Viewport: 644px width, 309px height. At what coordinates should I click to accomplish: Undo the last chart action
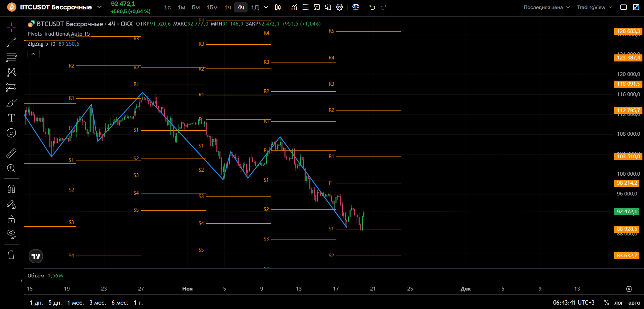[x=372, y=7]
